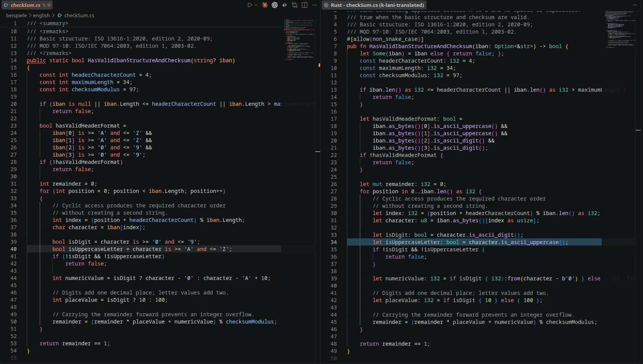Image resolution: width=643 pixels, height=364 pixels.
Task: Click the Rust icon on the Rust tab
Action: tap(326, 5)
